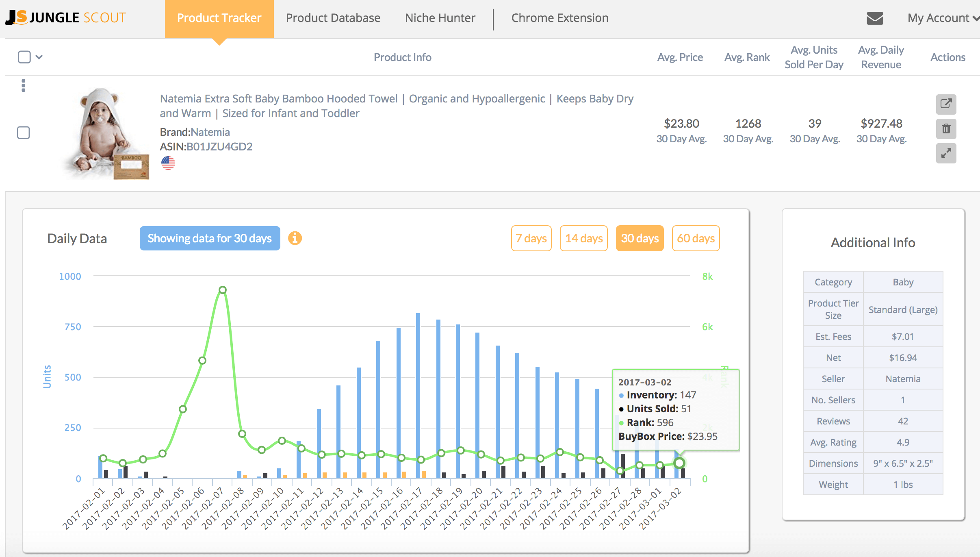Click the orange info icon beside Daily Data

tap(295, 238)
